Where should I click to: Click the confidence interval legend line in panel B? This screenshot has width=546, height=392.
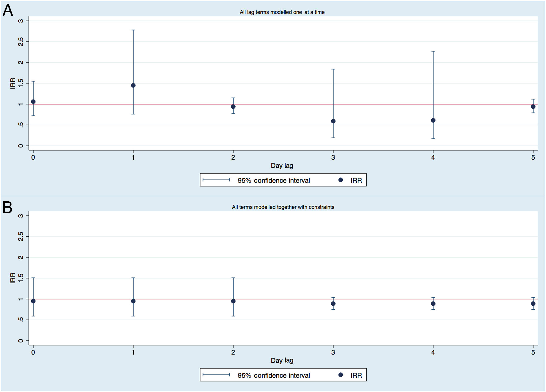click(216, 375)
